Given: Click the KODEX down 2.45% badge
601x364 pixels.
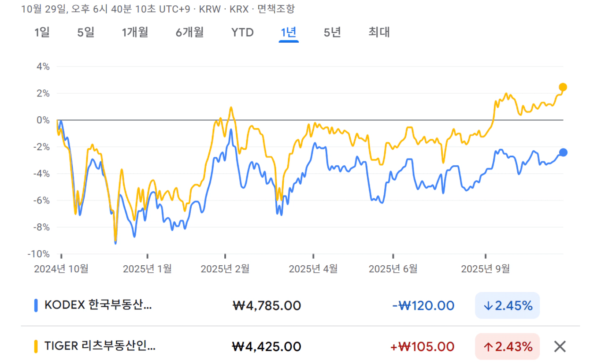Looking at the screenshot, I should click(x=507, y=305).
